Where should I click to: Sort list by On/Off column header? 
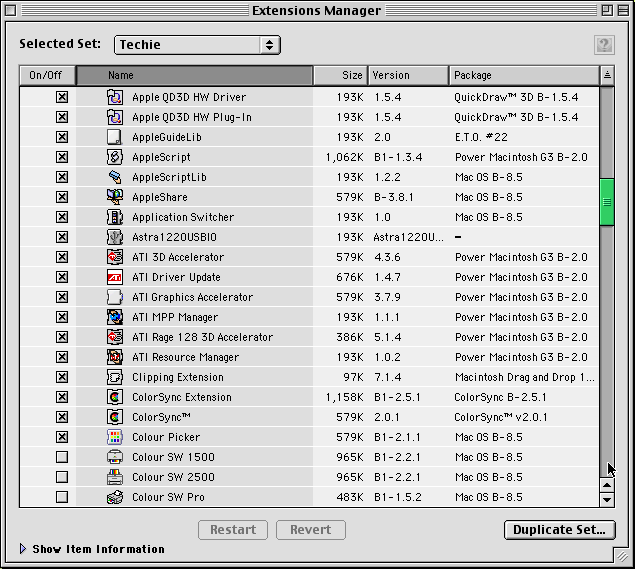click(47, 75)
